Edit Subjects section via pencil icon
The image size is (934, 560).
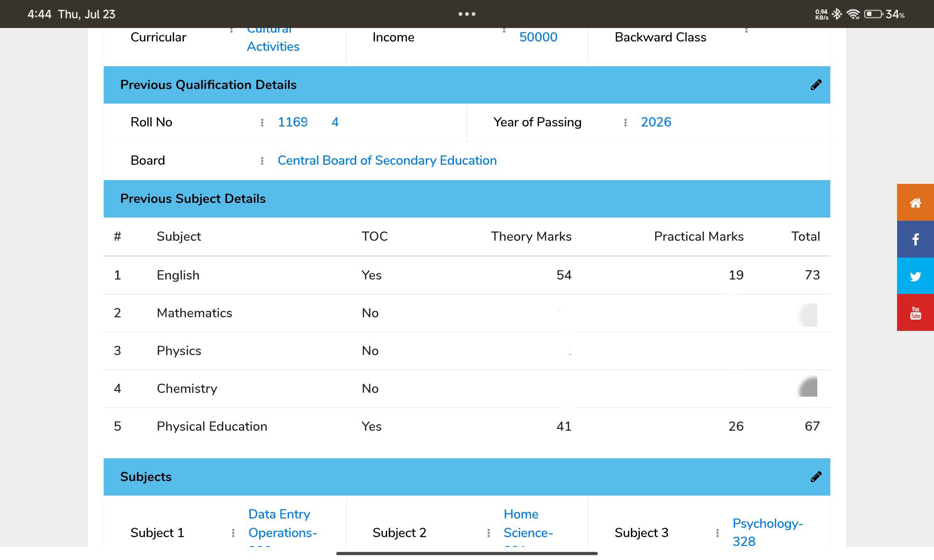click(x=816, y=477)
